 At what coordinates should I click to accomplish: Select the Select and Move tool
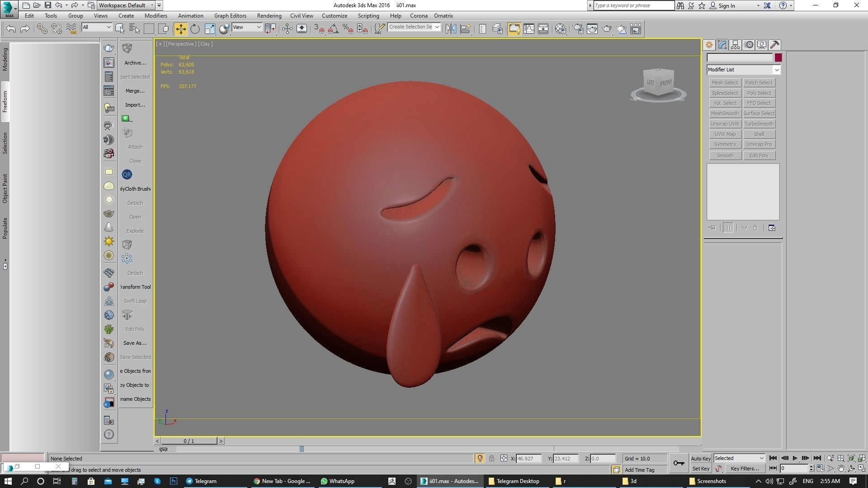pyautogui.click(x=180, y=29)
